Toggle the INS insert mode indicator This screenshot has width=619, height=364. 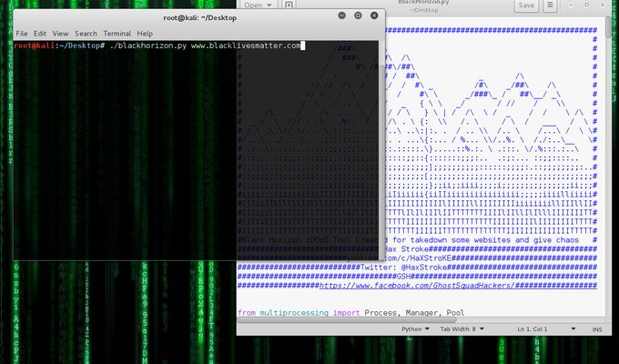597,329
